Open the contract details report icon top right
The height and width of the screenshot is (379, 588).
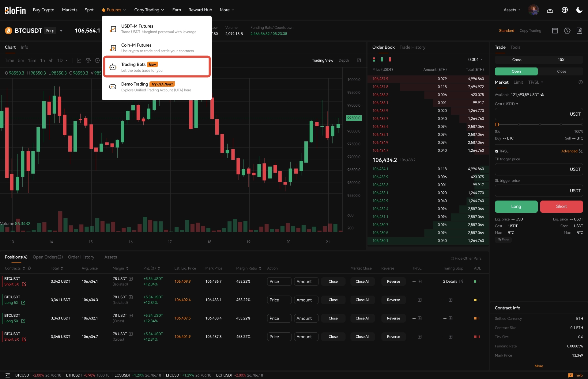(x=579, y=31)
